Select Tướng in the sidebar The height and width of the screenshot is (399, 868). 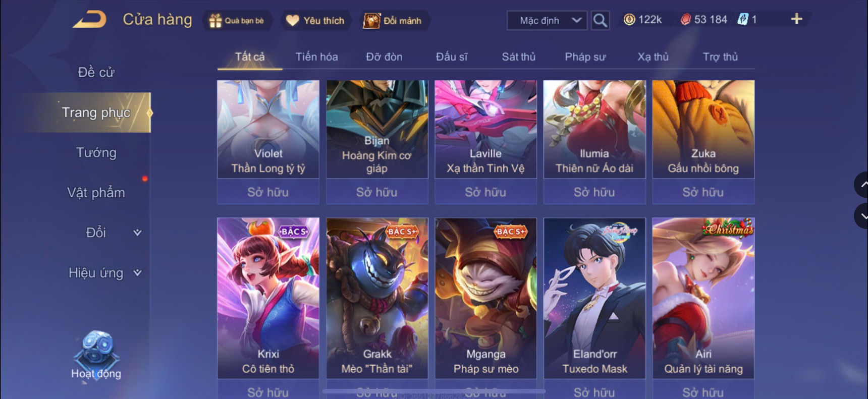[x=96, y=152]
